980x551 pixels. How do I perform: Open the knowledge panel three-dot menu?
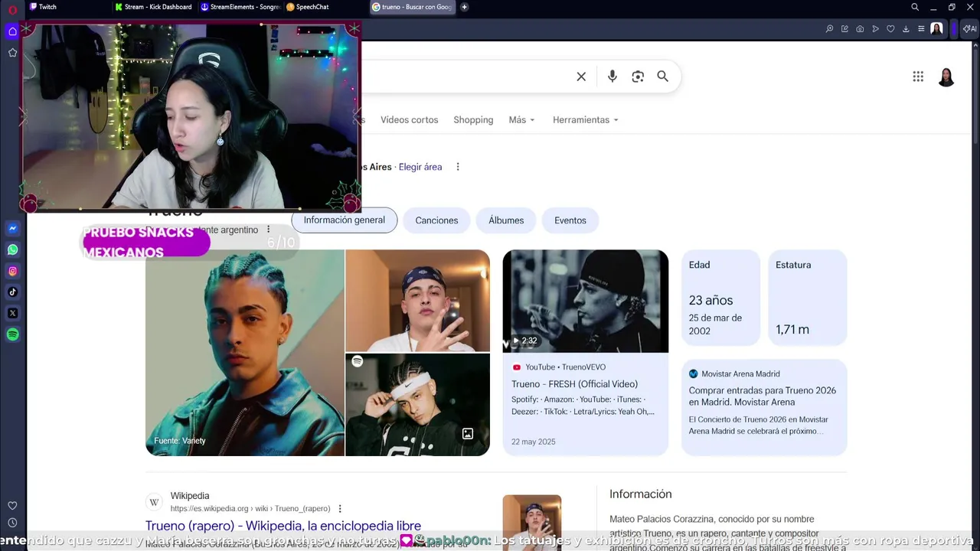[268, 230]
